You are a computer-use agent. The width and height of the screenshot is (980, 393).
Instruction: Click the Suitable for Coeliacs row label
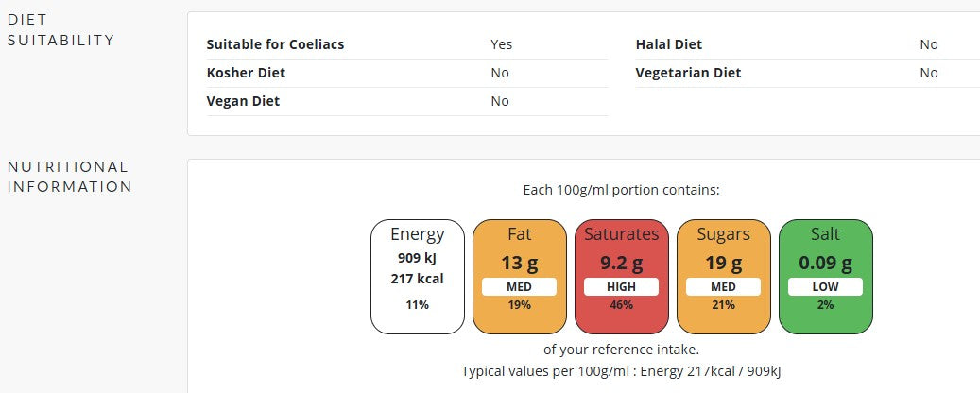275,44
